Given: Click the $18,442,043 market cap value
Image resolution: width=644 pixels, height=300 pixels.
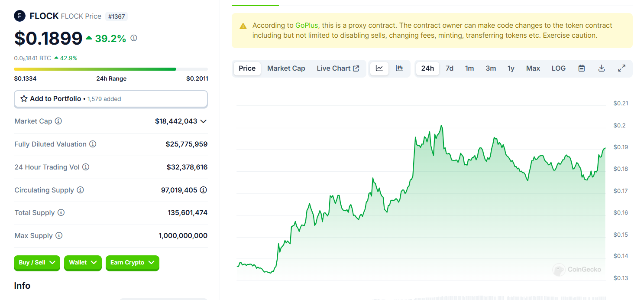Looking at the screenshot, I should pyautogui.click(x=176, y=121).
